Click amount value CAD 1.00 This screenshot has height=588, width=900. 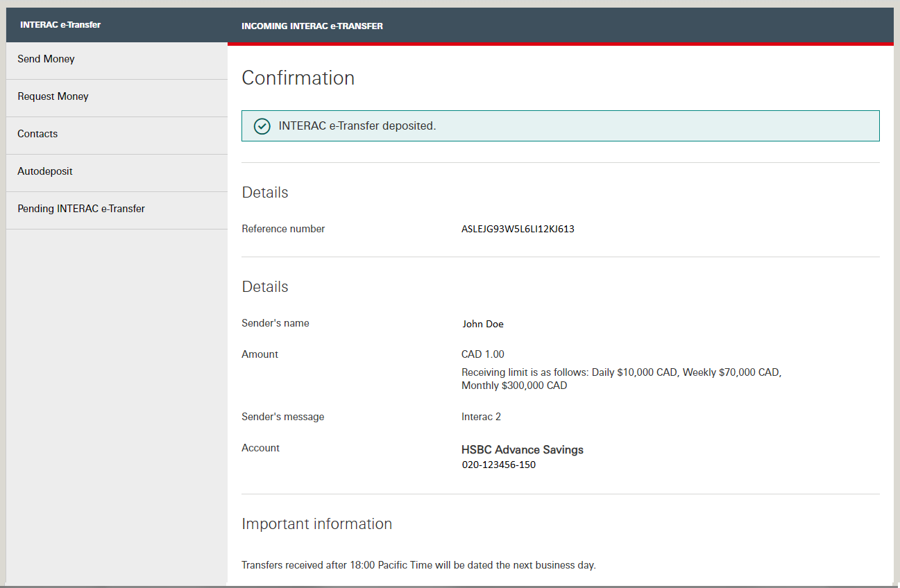(483, 354)
